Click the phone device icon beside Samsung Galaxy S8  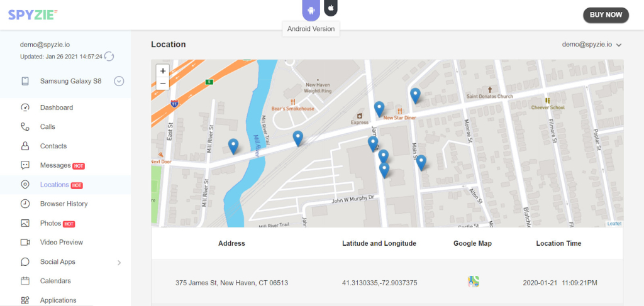25,81
